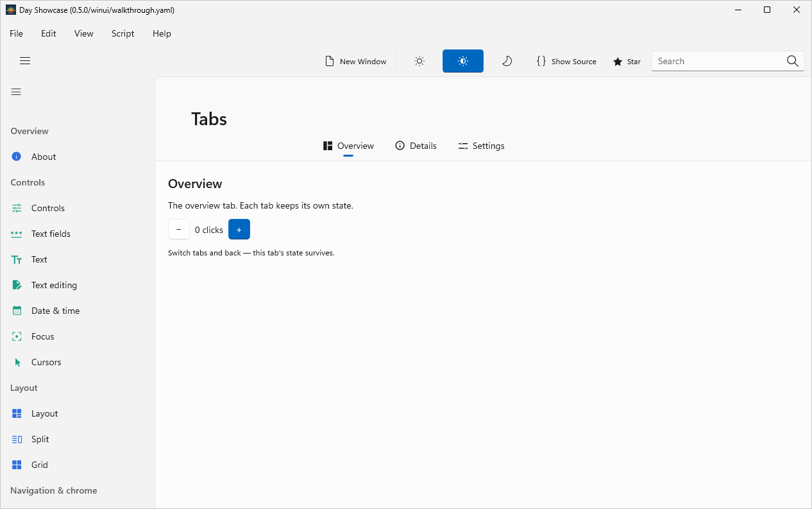
Task: Switch to the Details tab
Action: point(416,146)
